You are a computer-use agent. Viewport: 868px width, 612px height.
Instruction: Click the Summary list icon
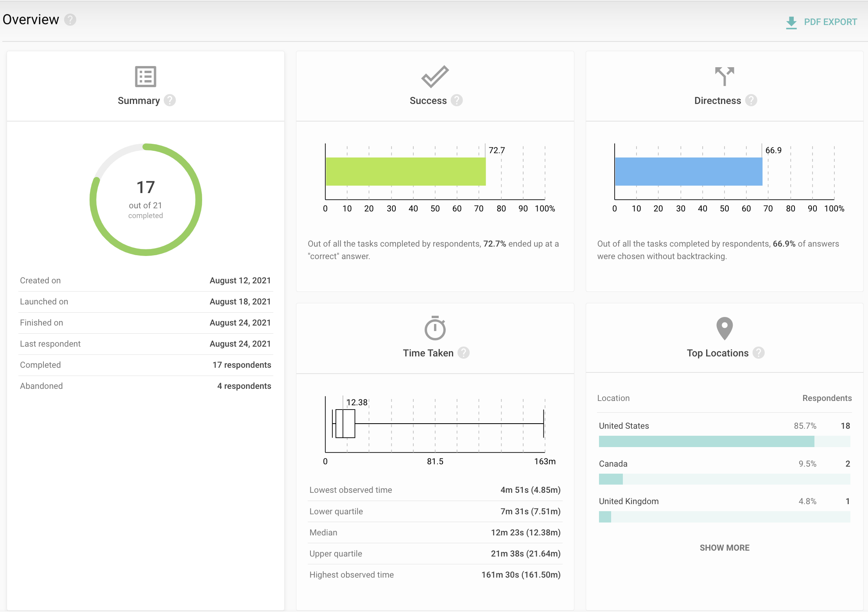tap(145, 77)
